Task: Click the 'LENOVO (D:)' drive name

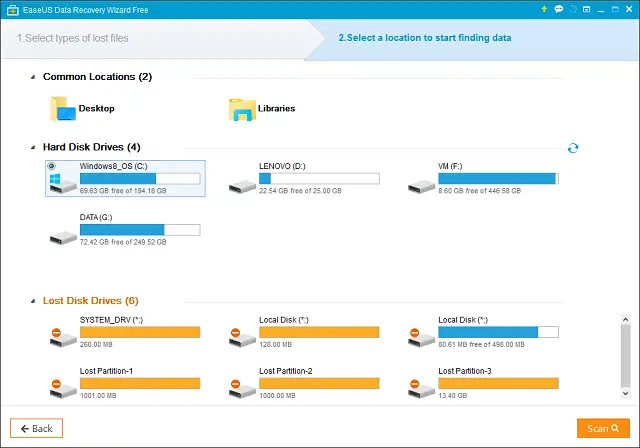Action: pyautogui.click(x=282, y=166)
